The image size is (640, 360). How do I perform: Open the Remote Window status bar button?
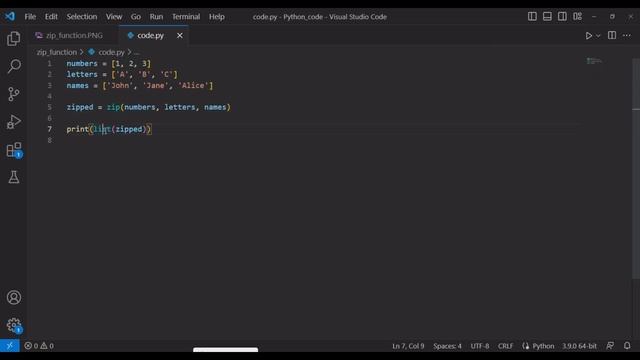[x=9, y=346]
